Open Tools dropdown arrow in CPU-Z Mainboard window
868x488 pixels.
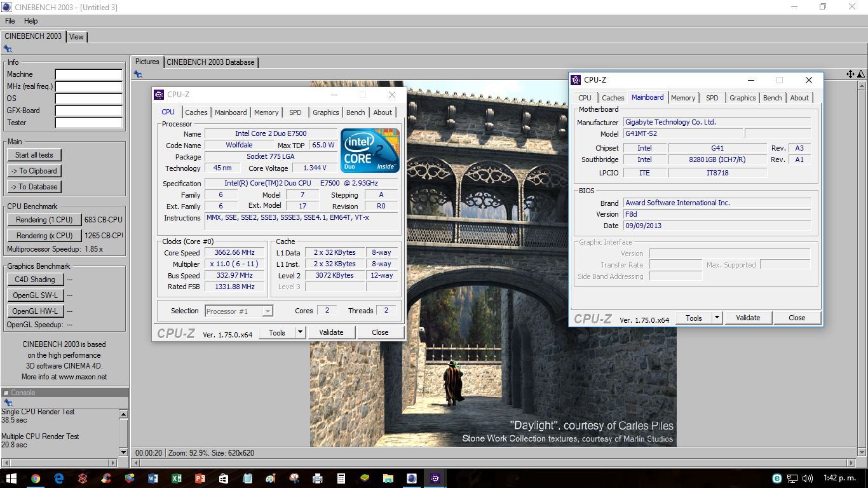(x=717, y=318)
